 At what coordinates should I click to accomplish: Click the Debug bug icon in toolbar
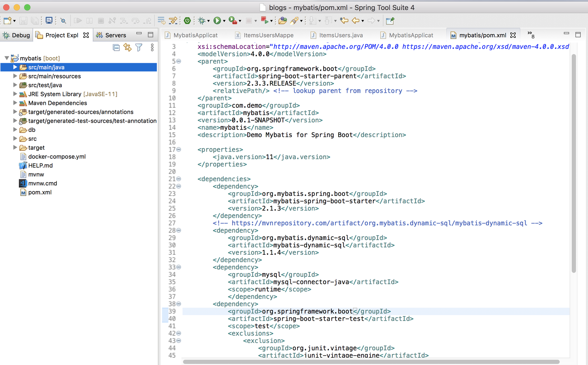click(x=202, y=21)
